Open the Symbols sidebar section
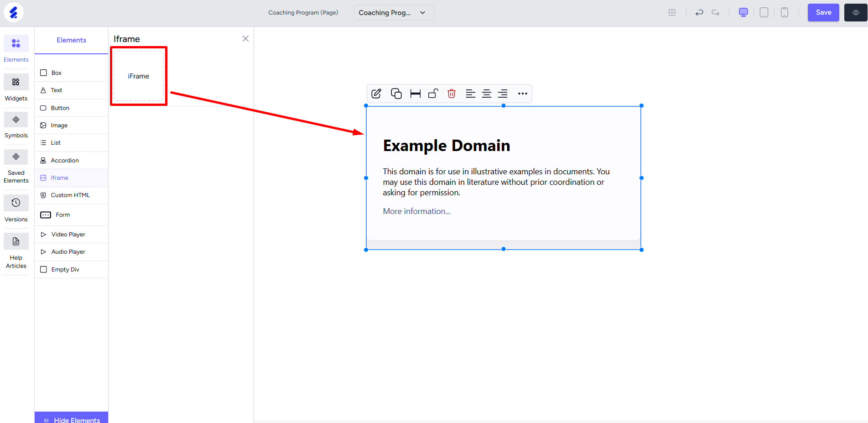Screen dimensions: 868x423 point(16,125)
